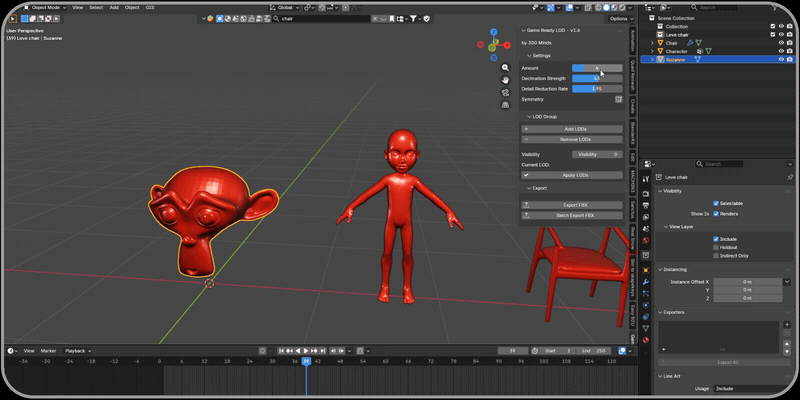Expand the Chair object in outliner
Image resolution: width=800 pixels, height=400 pixels.
click(x=652, y=43)
